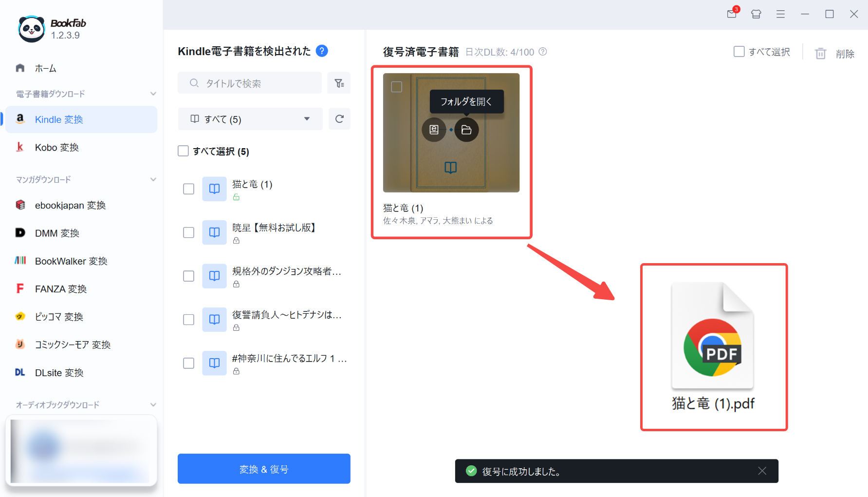
Task: Click the BookFab panda logo
Action: click(32, 29)
